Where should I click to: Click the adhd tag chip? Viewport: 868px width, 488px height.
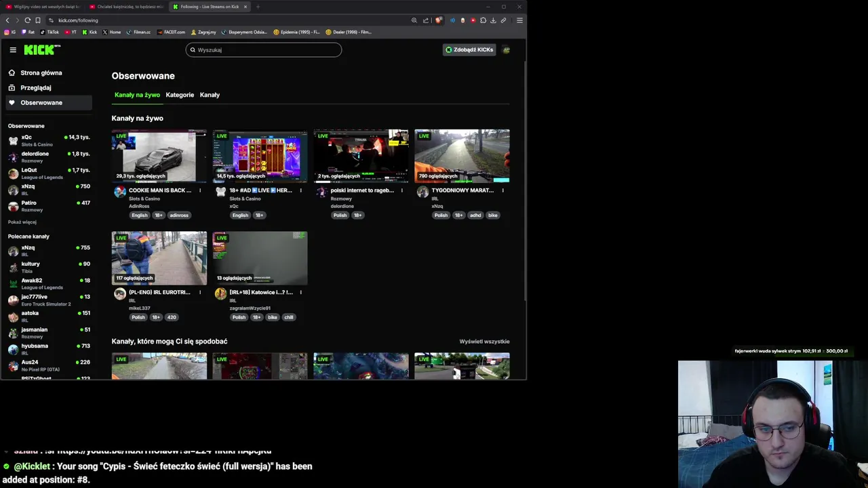[x=475, y=216]
